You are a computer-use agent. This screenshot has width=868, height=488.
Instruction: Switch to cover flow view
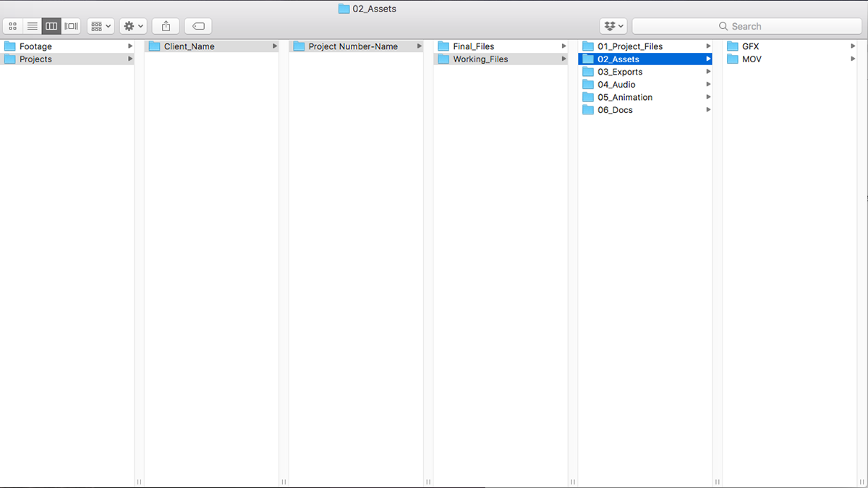click(x=71, y=26)
